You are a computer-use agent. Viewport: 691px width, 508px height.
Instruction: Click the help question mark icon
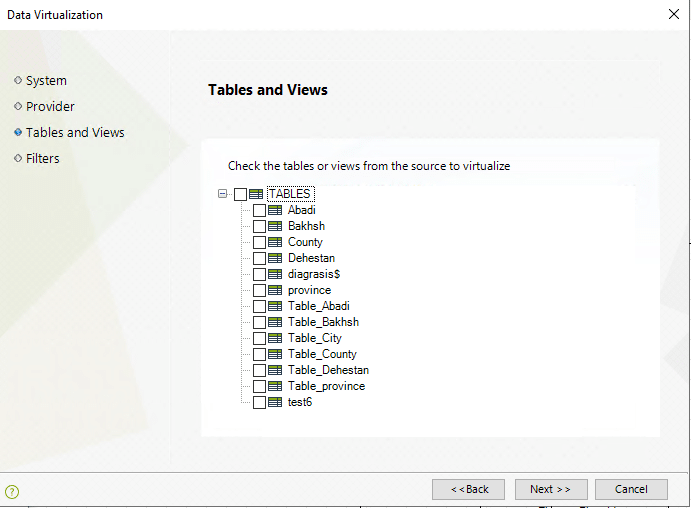[12, 491]
